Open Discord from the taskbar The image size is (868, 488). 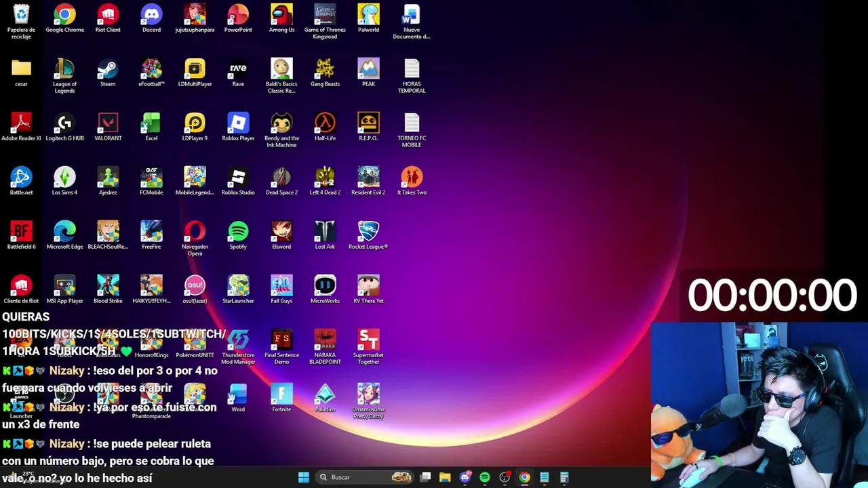(x=465, y=477)
